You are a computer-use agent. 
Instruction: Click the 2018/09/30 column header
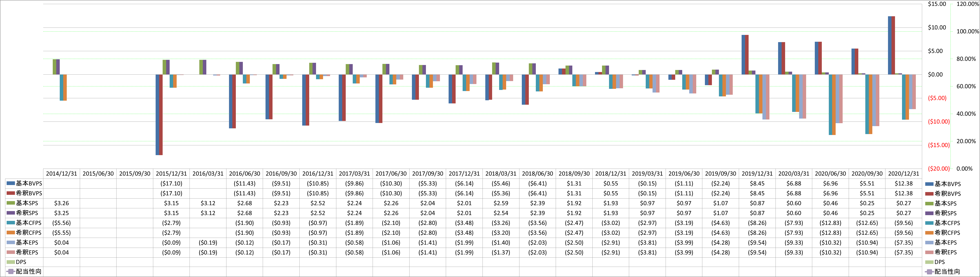pyautogui.click(x=574, y=173)
